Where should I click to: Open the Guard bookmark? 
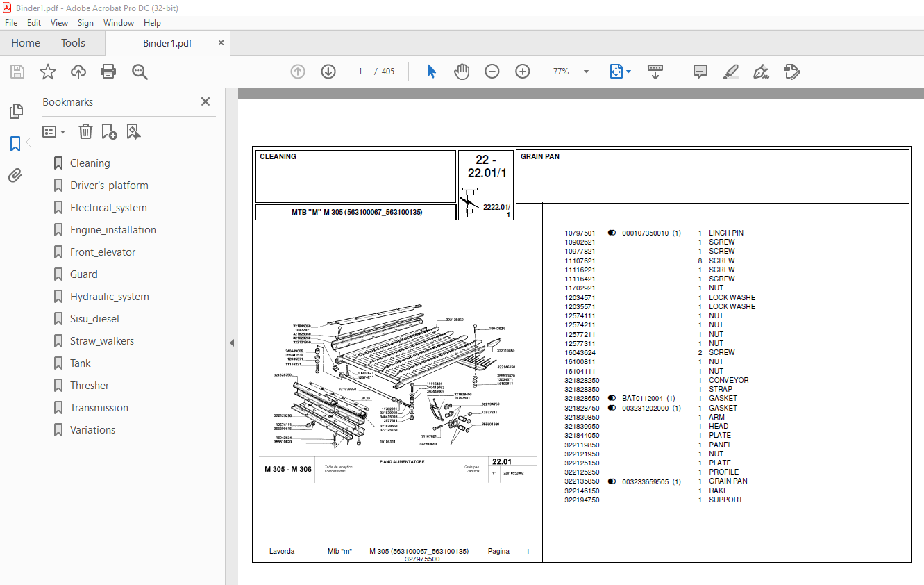(84, 274)
